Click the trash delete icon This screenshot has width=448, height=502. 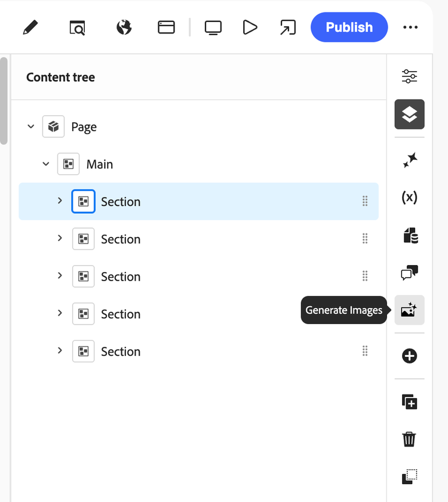click(x=409, y=439)
